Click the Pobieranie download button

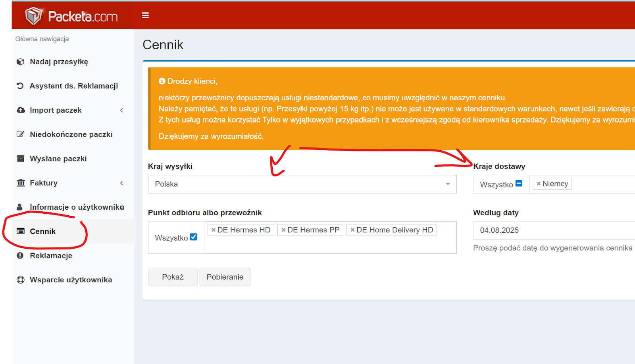[x=225, y=277]
